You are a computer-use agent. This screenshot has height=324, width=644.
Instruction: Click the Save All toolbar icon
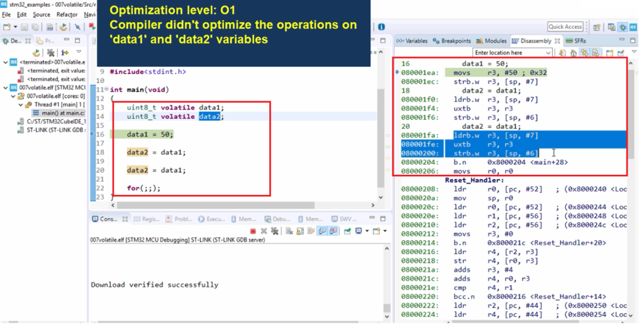point(35,27)
